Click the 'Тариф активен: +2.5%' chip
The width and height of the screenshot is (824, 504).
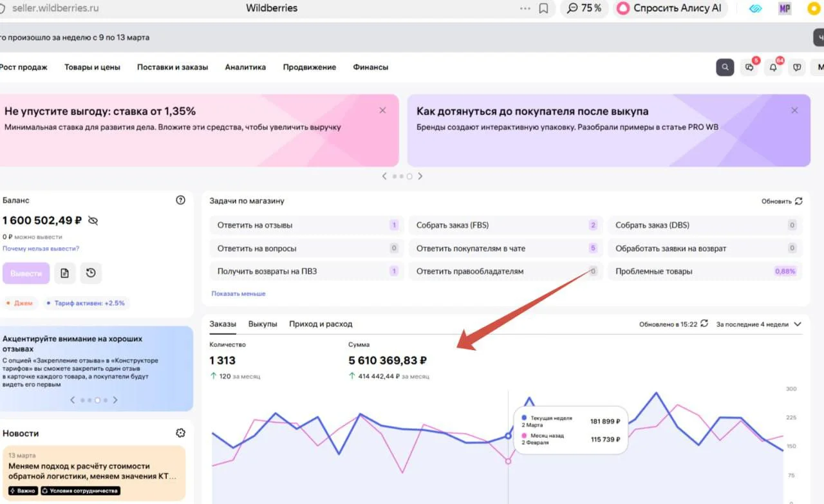(86, 303)
